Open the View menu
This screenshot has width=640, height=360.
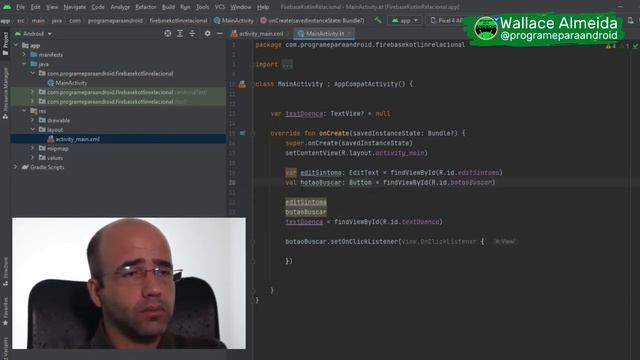pos(51,7)
